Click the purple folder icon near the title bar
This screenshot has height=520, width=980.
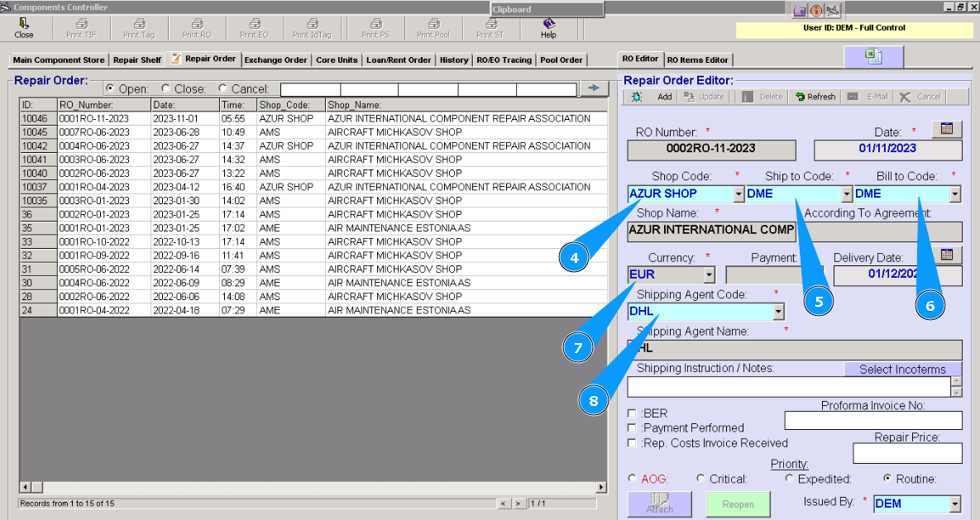coord(800,11)
